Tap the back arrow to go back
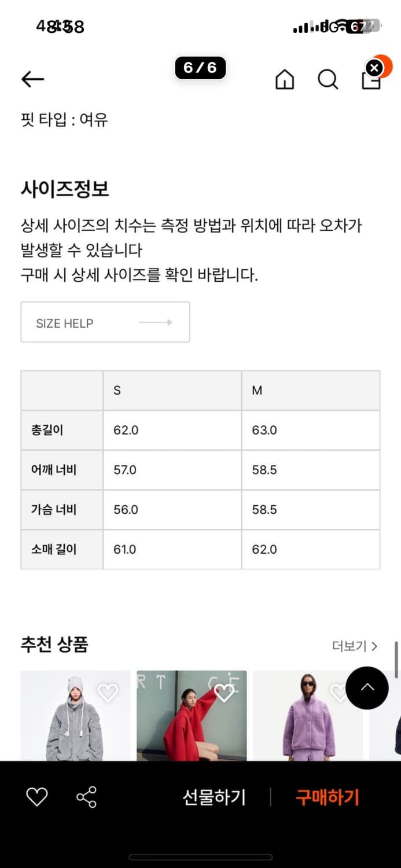This screenshot has height=868, width=401. 32,79
